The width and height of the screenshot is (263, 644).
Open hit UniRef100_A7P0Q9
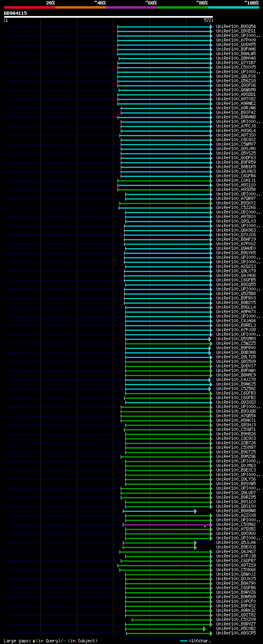pos(236,40)
